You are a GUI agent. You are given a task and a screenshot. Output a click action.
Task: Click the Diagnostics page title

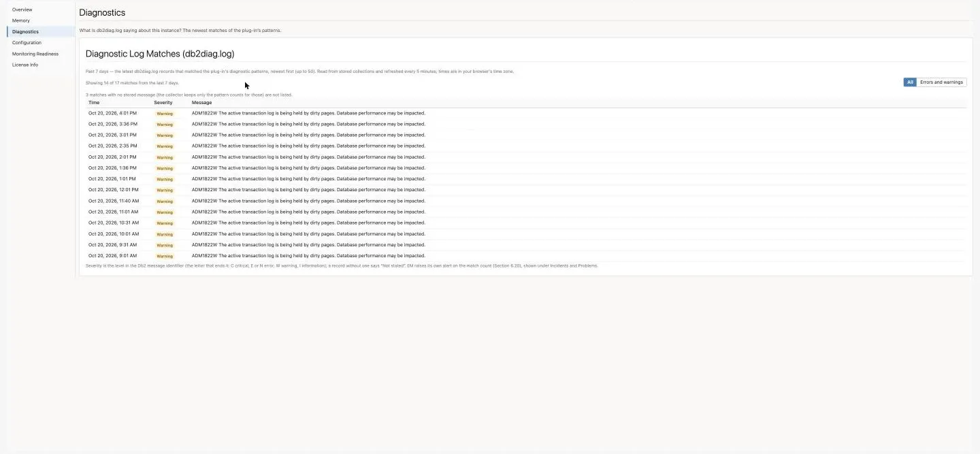pos(102,12)
